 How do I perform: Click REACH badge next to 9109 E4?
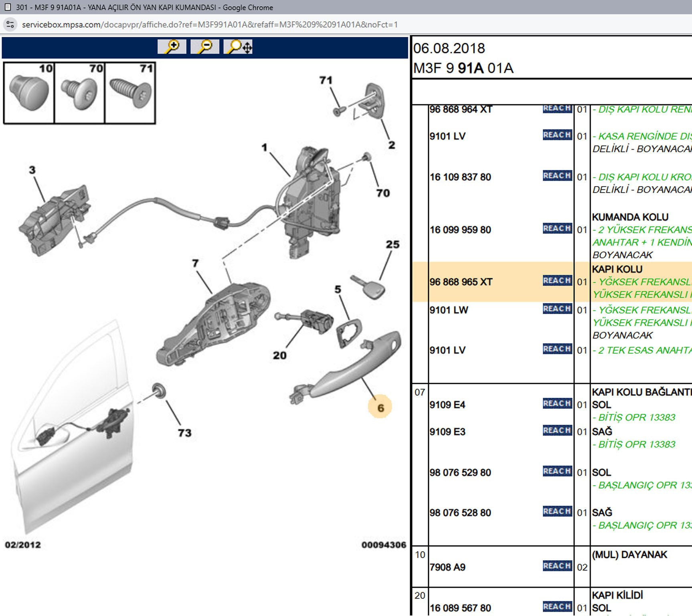click(557, 403)
